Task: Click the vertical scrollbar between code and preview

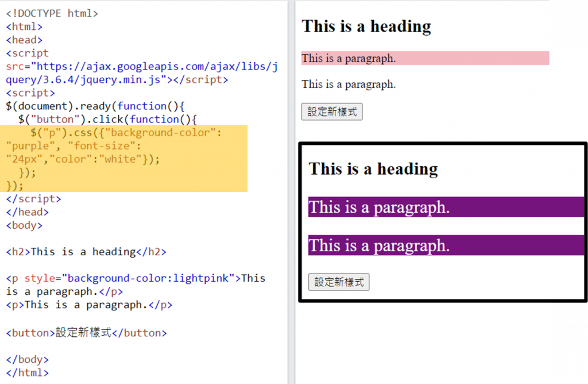Action: pos(291,192)
